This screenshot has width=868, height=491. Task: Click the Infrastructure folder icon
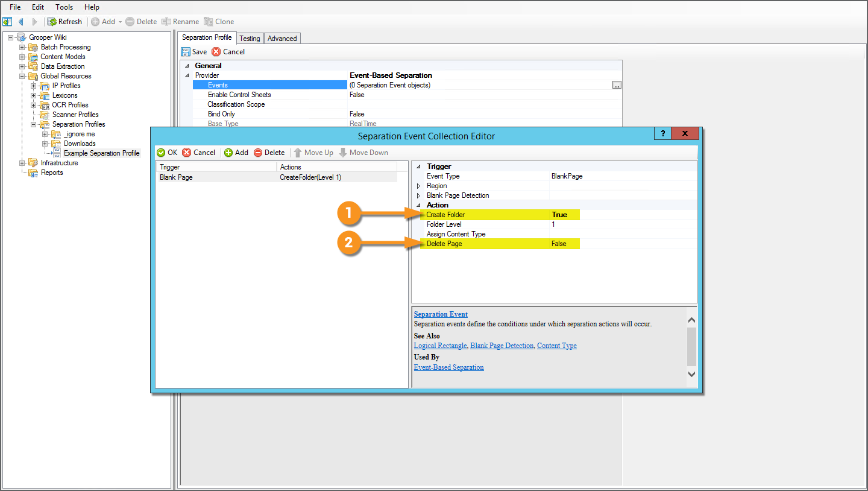[33, 163]
